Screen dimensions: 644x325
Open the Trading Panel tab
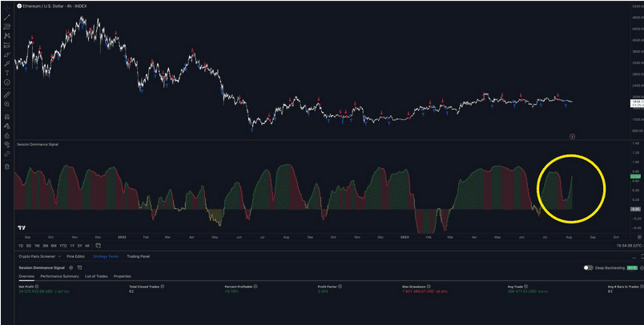[138, 256]
